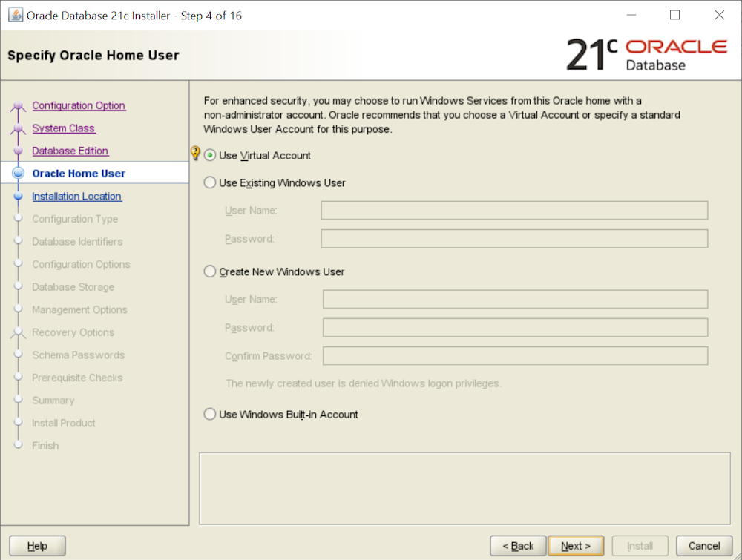Maximize the installer window

(674, 16)
